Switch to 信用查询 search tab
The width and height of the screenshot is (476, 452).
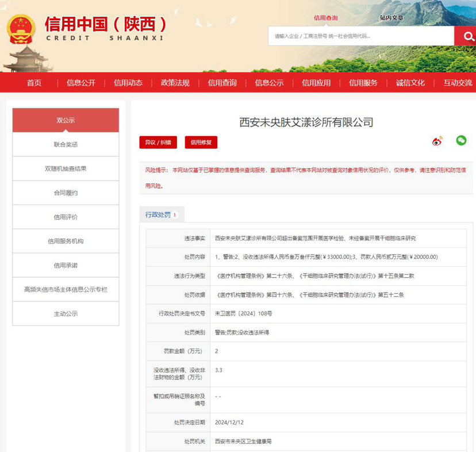326,18
